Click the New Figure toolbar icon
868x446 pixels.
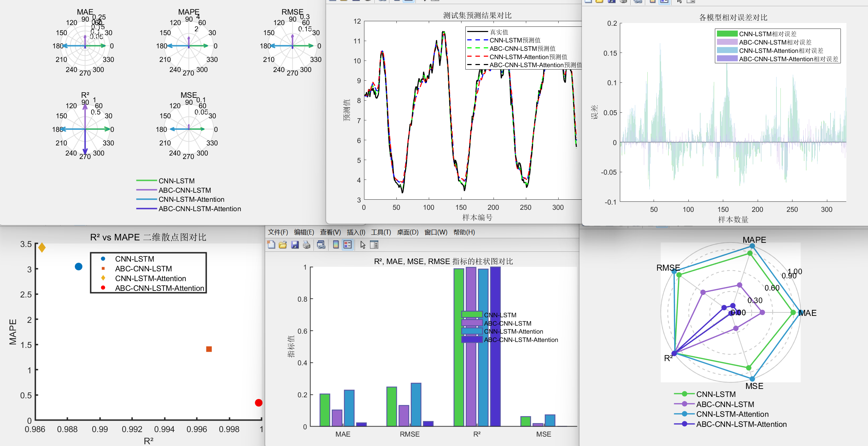(271, 245)
